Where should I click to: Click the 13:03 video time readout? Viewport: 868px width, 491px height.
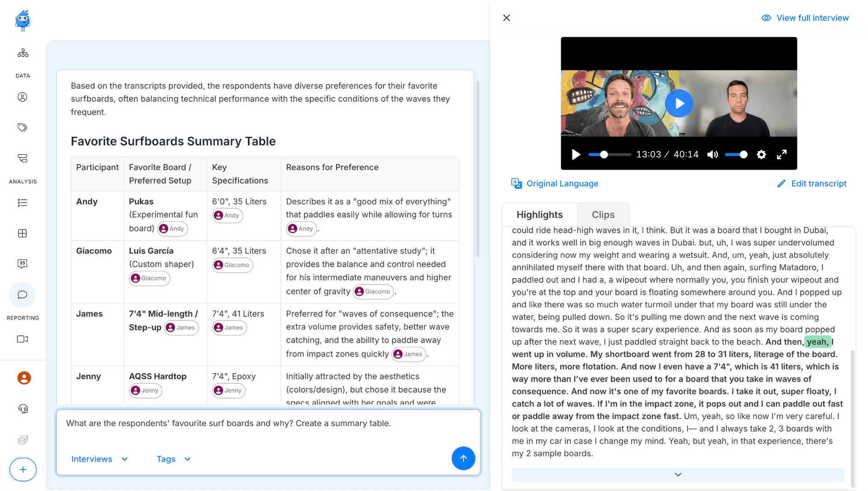click(648, 155)
